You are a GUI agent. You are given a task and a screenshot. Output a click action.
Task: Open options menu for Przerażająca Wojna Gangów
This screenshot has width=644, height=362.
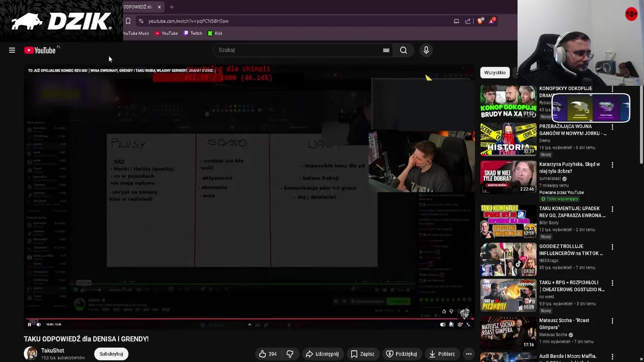tap(612, 127)
